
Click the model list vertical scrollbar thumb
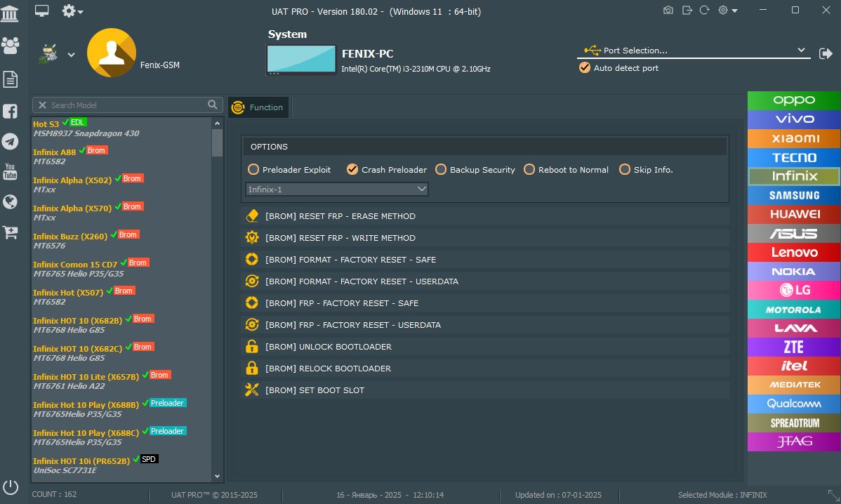pos(217,142)
